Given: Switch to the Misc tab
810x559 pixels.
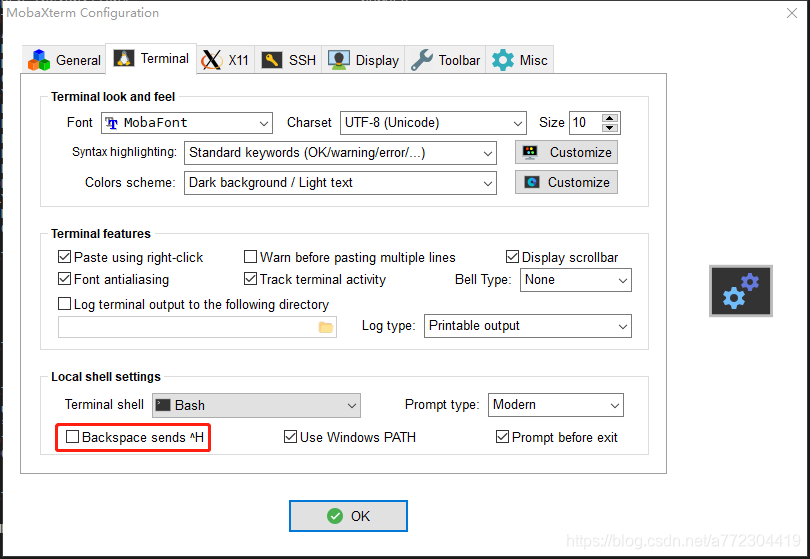Looking at the screenshot, I should 519,60.
